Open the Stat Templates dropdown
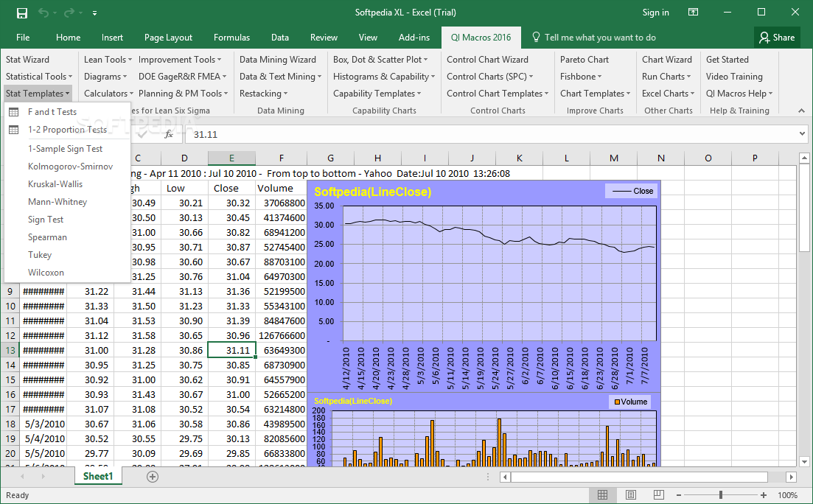The width and height of the screenshot is (813, 504). coord(38,94)
